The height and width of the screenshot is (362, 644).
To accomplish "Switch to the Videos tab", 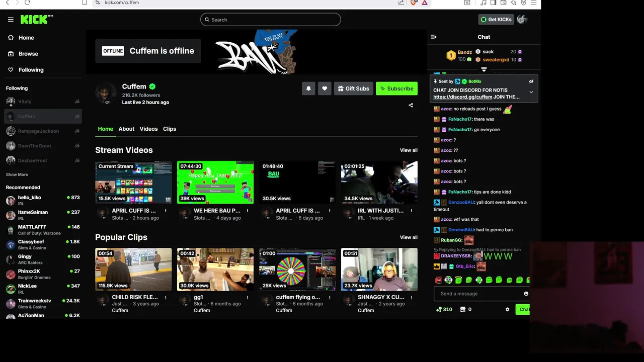I will click(148, 129).
